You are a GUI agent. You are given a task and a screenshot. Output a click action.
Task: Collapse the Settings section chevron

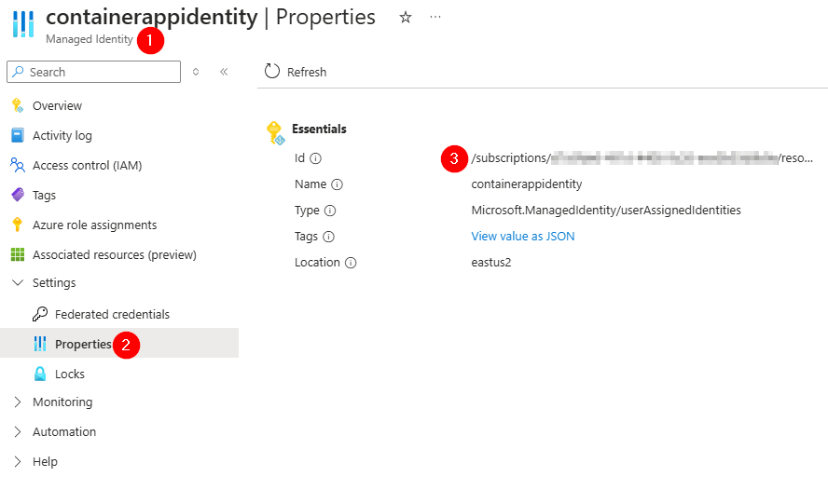coord(18,282)
